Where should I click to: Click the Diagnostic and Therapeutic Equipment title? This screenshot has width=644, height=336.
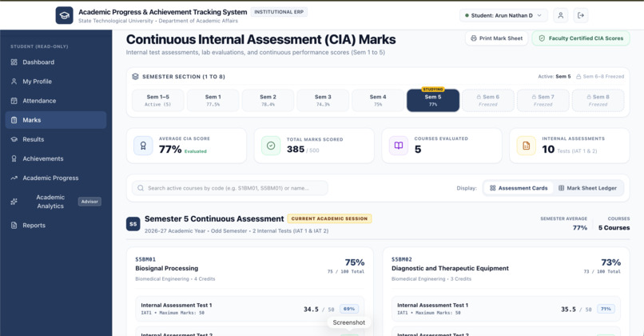pyautogui.click(x=450, y=268)
